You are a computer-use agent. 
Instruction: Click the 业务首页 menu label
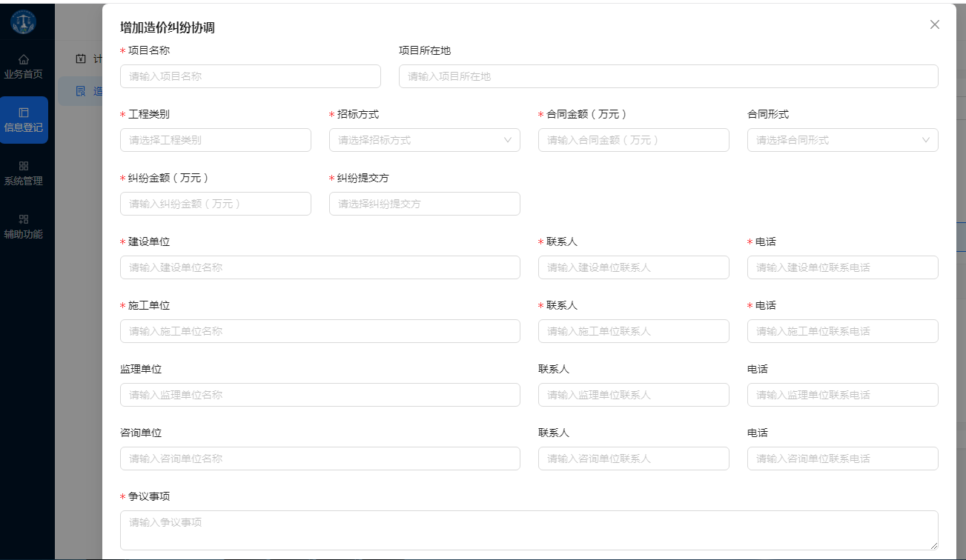(x=24, y=74)
